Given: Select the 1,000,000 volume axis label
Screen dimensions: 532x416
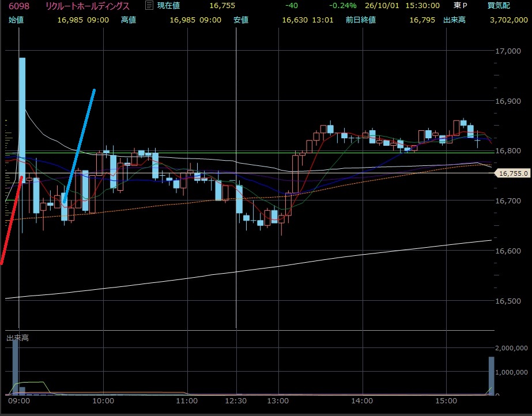Looking at the screenshot, I should click(511, 372).
